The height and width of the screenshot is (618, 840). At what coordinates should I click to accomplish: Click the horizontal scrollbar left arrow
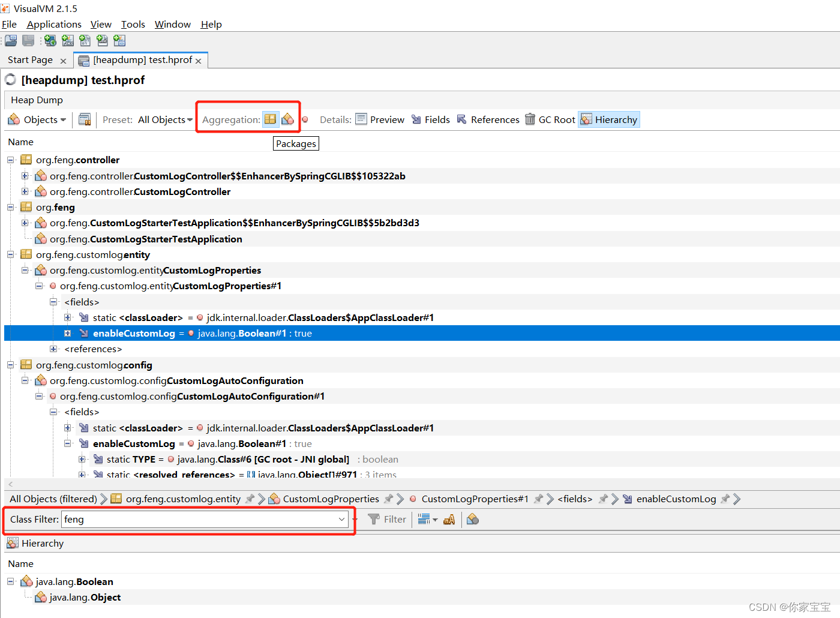pos(10,483)
